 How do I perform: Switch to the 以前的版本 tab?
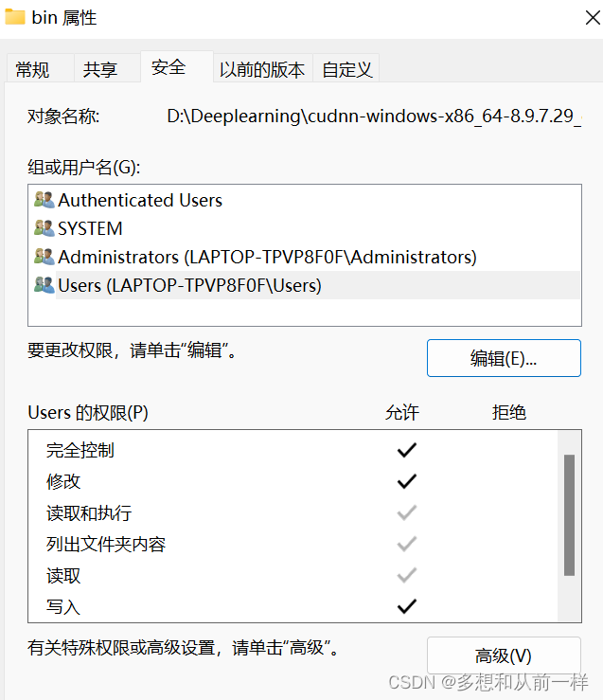point(262,69)
